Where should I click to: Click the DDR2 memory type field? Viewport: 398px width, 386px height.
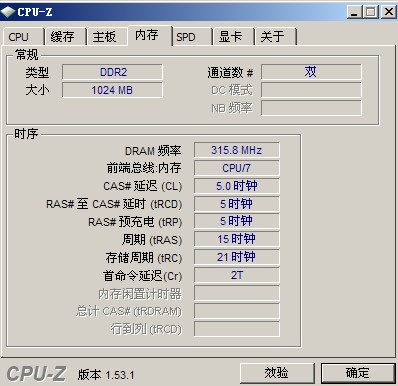point(112,72)
